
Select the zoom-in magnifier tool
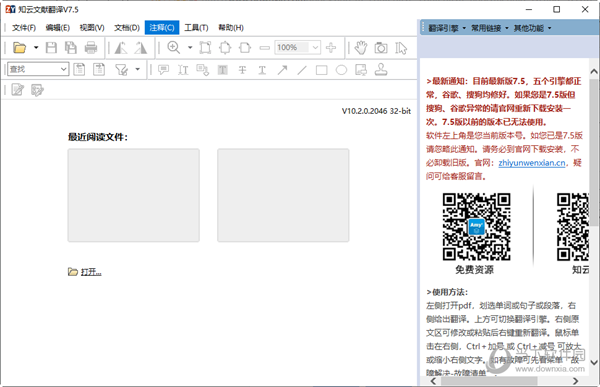point(174,47)
